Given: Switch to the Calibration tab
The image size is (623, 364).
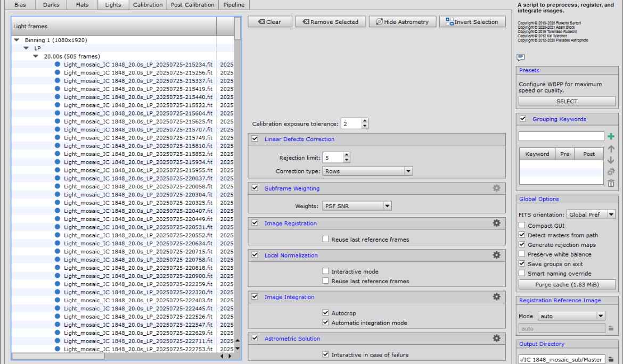Looking at the screenshot, I should click(147, 5).
